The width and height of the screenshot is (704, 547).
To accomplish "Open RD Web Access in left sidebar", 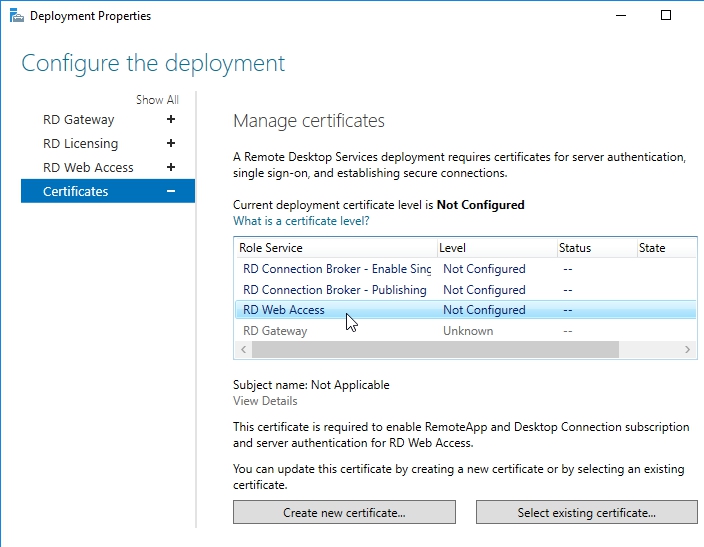I will click(x=88, y=168).
